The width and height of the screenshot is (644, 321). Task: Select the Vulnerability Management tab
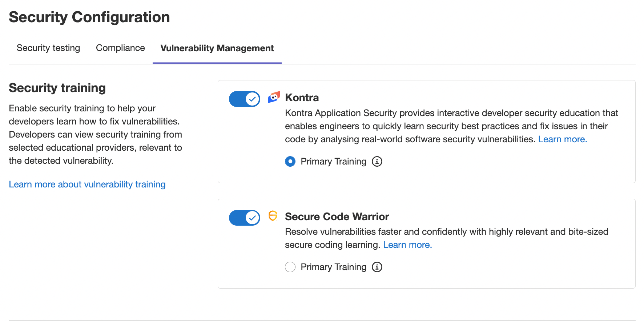click(x=217, y=48)
